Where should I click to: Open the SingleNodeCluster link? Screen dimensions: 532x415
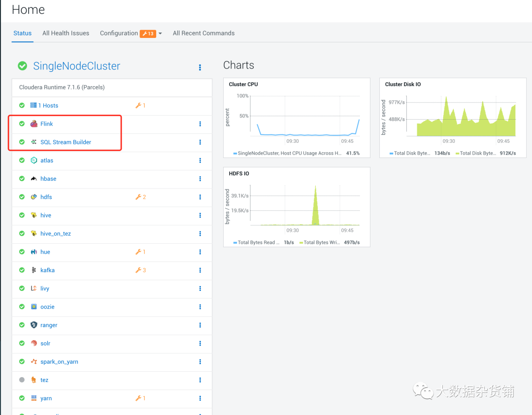[77, 66]
